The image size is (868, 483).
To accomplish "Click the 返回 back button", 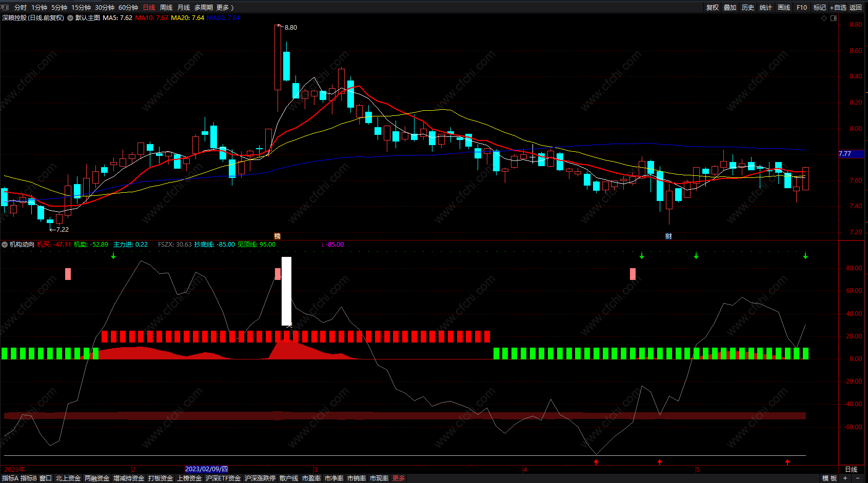I will click(856, 7).
